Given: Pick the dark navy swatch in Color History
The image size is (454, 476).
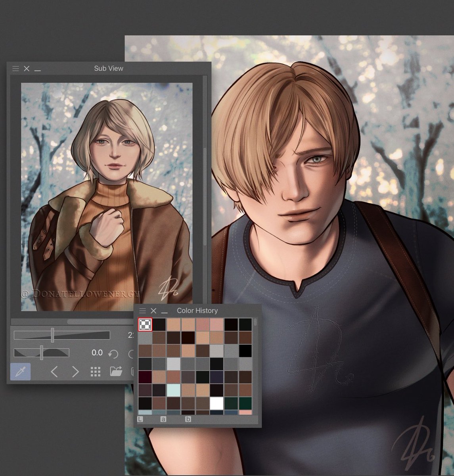Looking at the screenshot, I should coord(216,377).
